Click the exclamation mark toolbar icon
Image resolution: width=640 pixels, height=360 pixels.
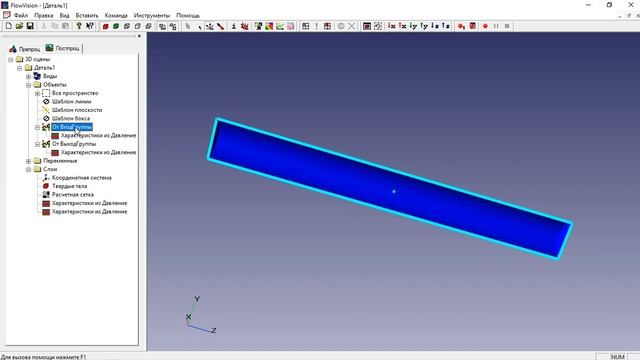point(316,26)
